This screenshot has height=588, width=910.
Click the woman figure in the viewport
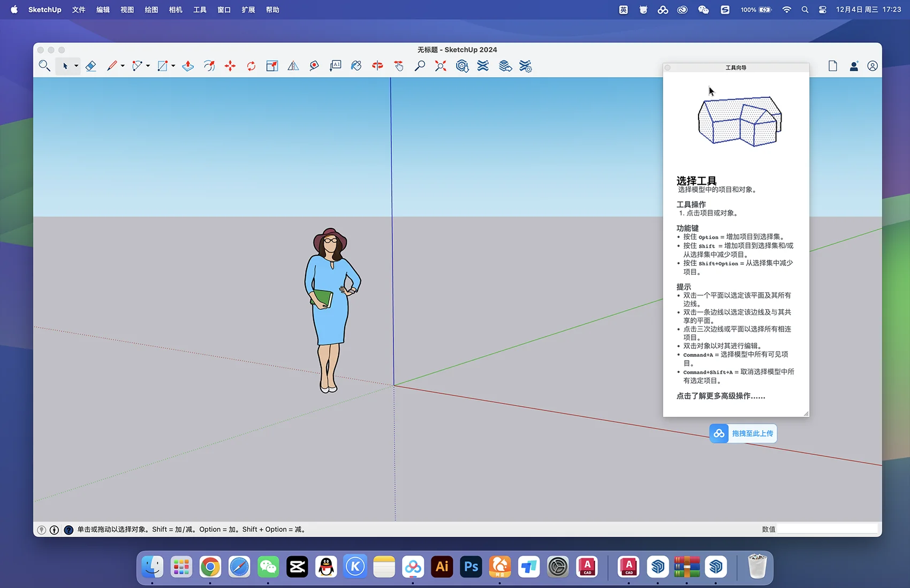coord(331,310)
